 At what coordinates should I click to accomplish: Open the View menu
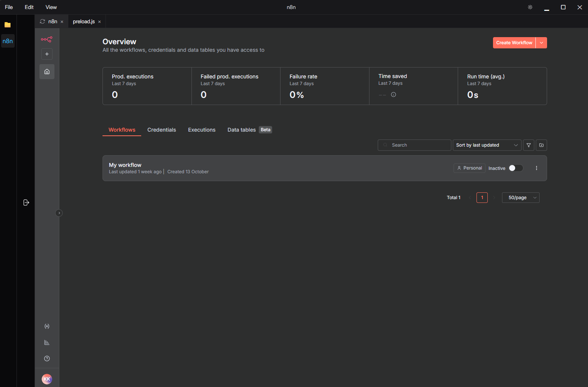(51, 7)
